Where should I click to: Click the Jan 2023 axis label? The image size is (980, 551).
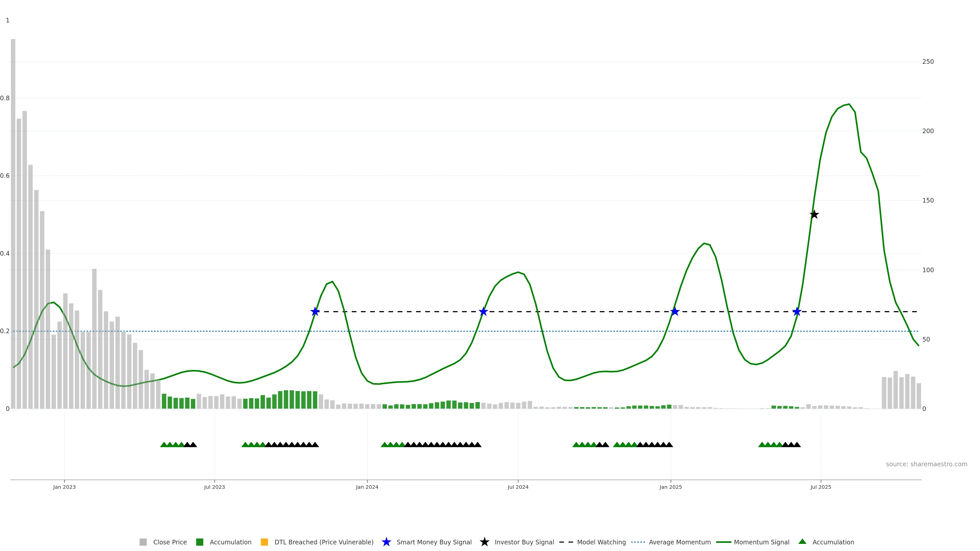point(64,487)
